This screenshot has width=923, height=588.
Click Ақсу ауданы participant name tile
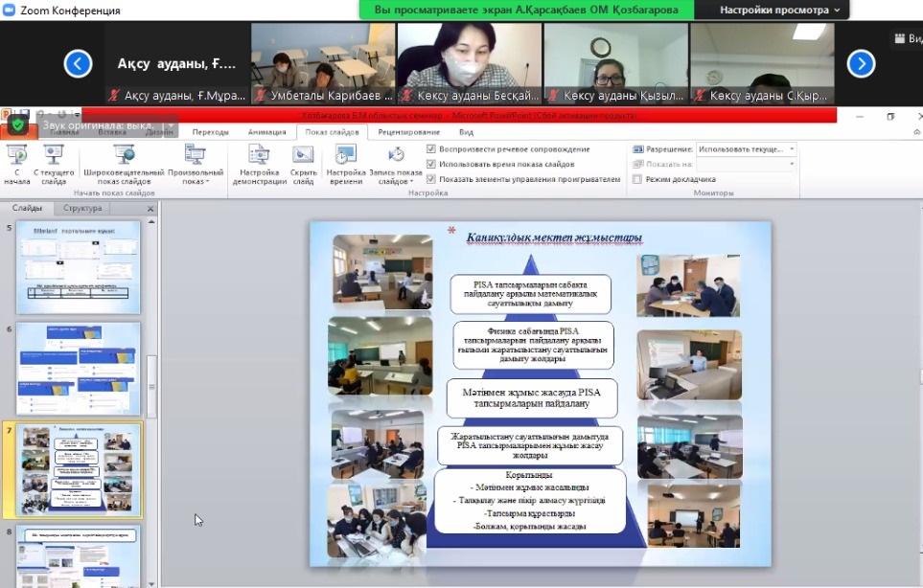point(176,63)
